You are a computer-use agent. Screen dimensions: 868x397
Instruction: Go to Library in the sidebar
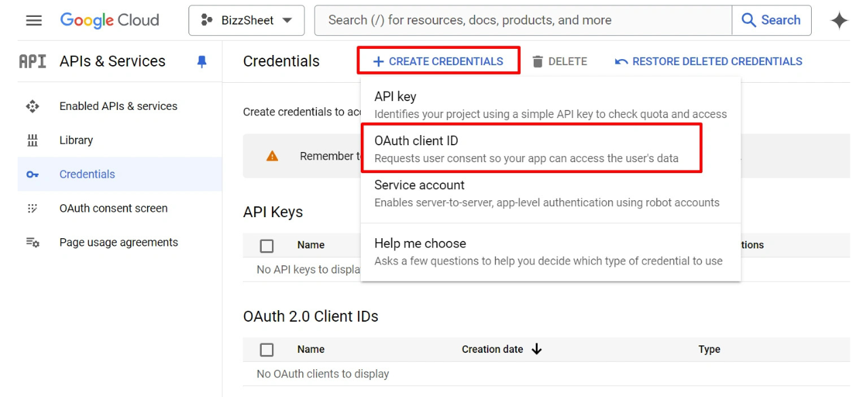tap(76, 140)
